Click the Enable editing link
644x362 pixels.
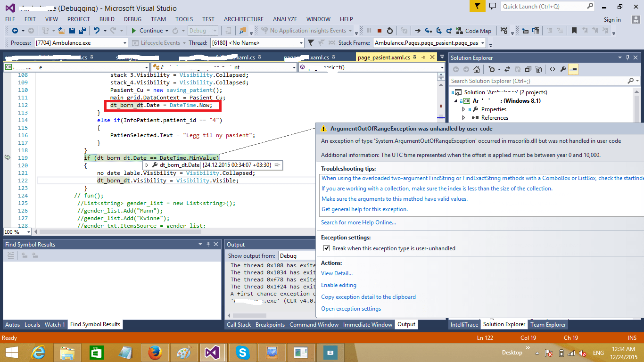(x=339, y=285)
